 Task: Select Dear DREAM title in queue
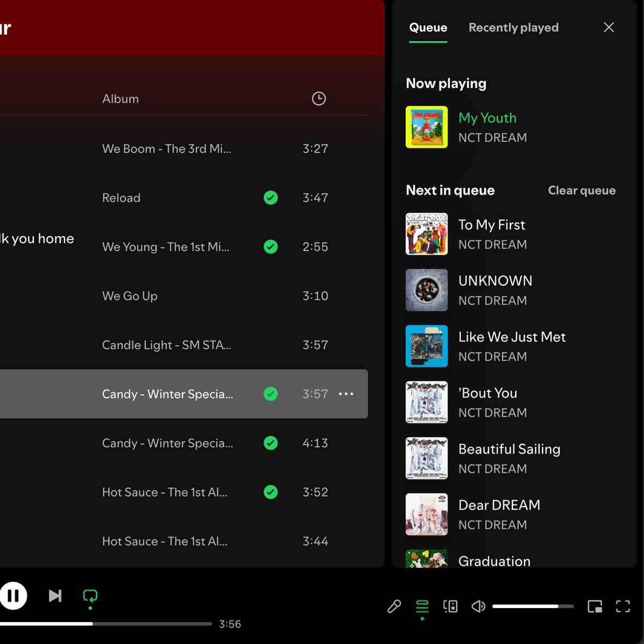pyautogui.click(x=499, y=505)
